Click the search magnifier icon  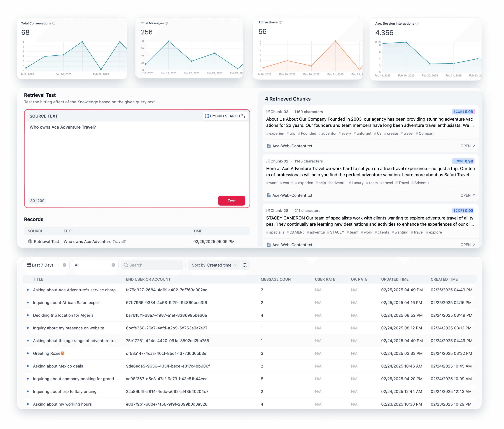pyautogui.click(x=126, y=265)
